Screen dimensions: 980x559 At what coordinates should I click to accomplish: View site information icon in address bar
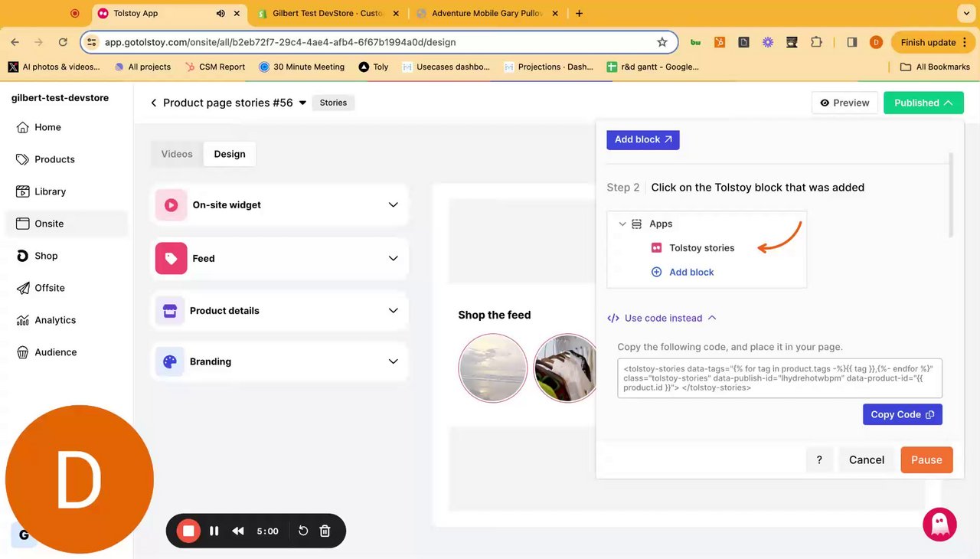[92, 42]
